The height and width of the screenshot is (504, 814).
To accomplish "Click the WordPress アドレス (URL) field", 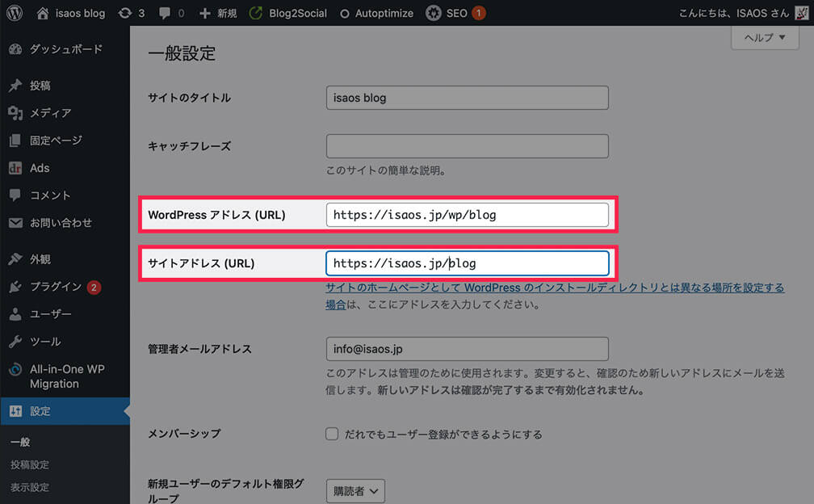I will 468,214.
